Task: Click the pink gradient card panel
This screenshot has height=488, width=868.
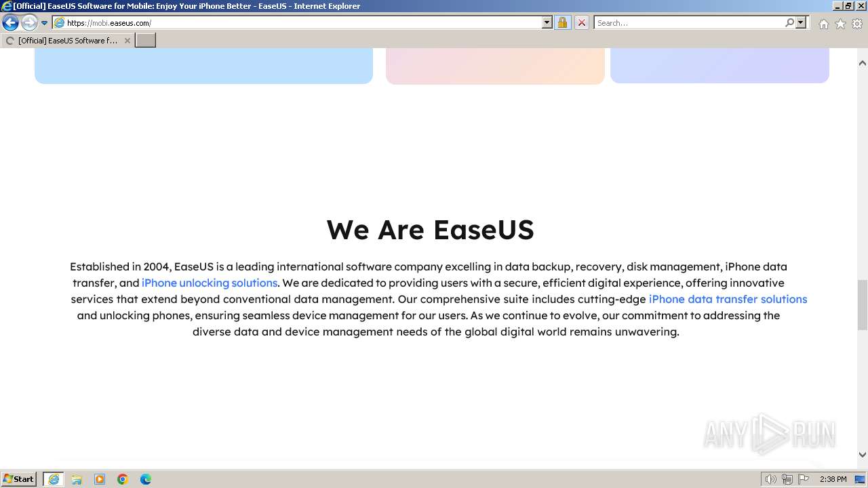Action: pos(495,66)
